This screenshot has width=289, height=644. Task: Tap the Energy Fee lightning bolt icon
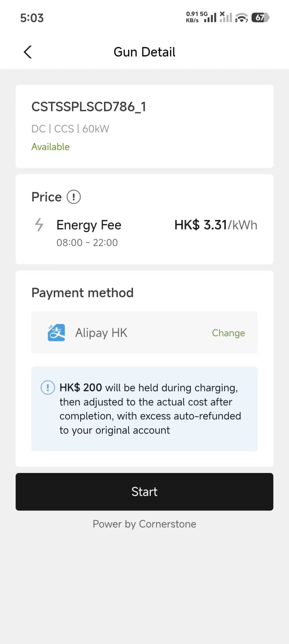pos(39,225)
